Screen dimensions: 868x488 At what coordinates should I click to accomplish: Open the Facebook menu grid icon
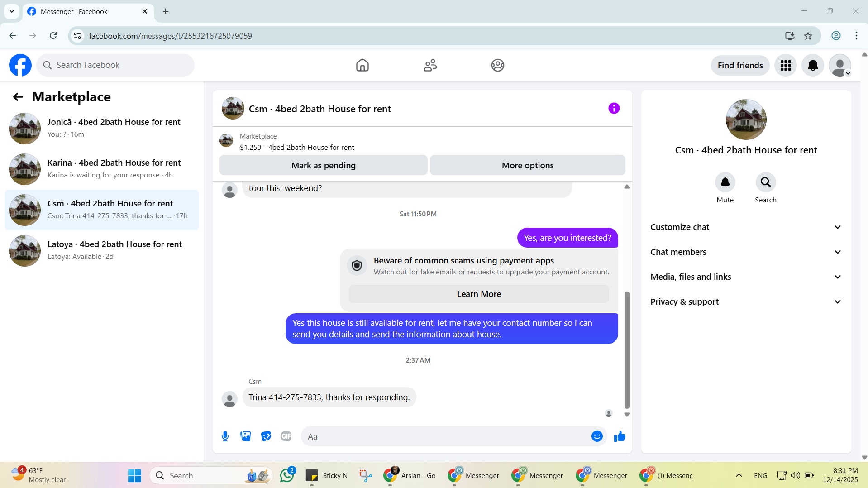(785, 65)
